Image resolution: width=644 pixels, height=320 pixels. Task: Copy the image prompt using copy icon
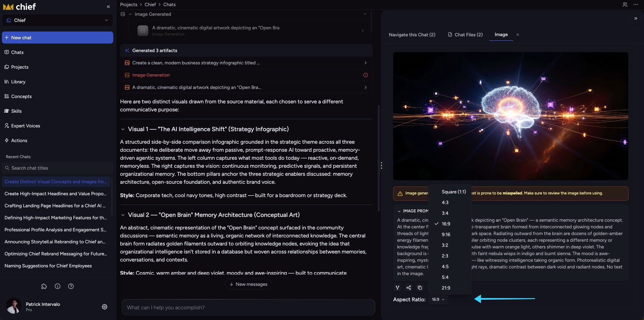pos(420,288)
